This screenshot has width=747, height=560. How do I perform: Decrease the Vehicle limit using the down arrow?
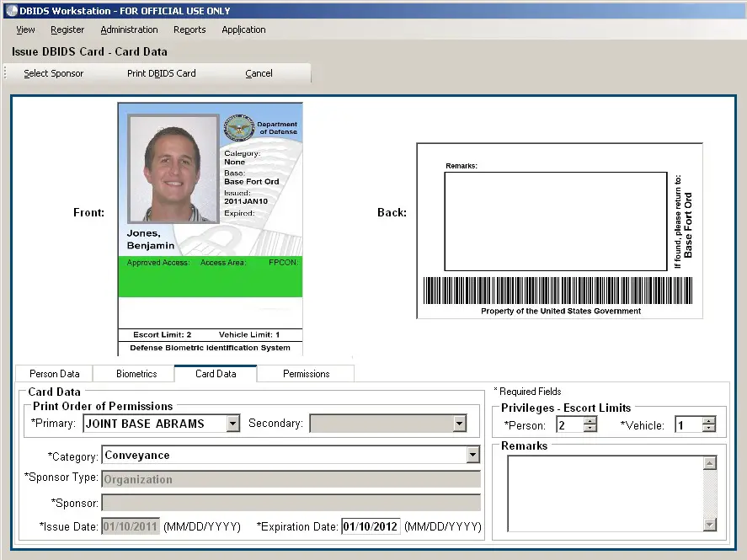click(710, 428)
